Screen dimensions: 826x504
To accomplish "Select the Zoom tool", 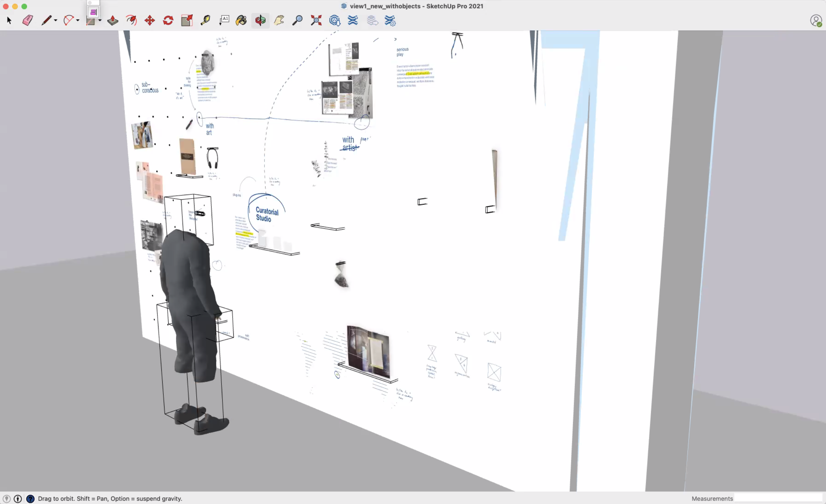I will [x=297, y=20].
